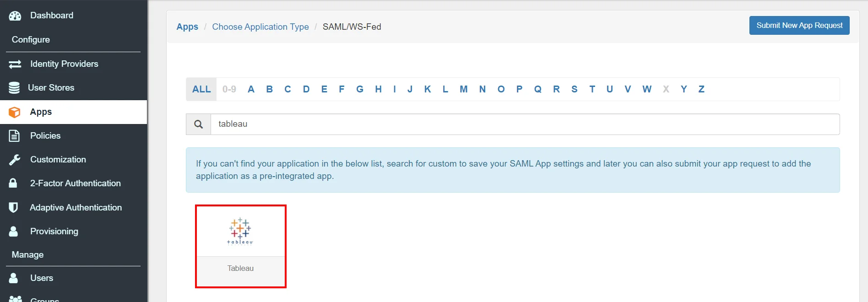Click the search magnifier icon
Screen dimensions: 868x302
tap(198, 124)
